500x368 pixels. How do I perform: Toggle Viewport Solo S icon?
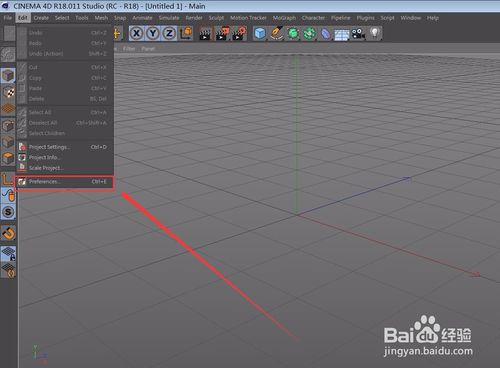click(x=8, y=212)
